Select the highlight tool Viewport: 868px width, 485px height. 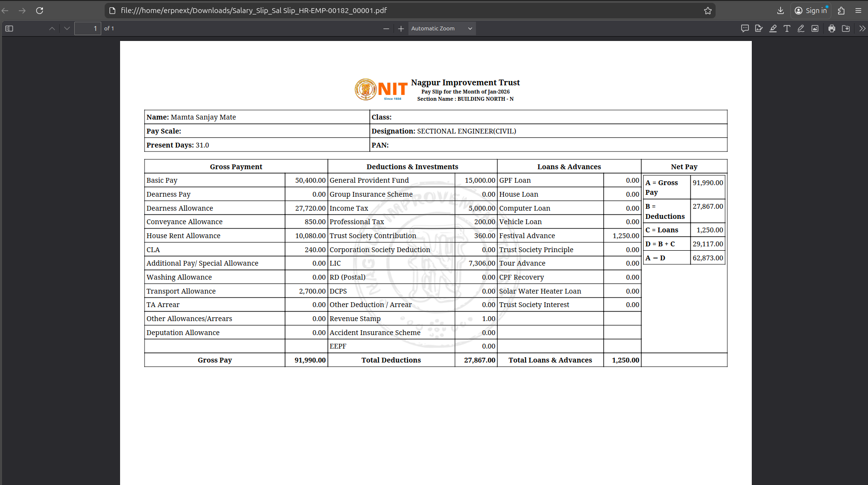pos(773,28)
